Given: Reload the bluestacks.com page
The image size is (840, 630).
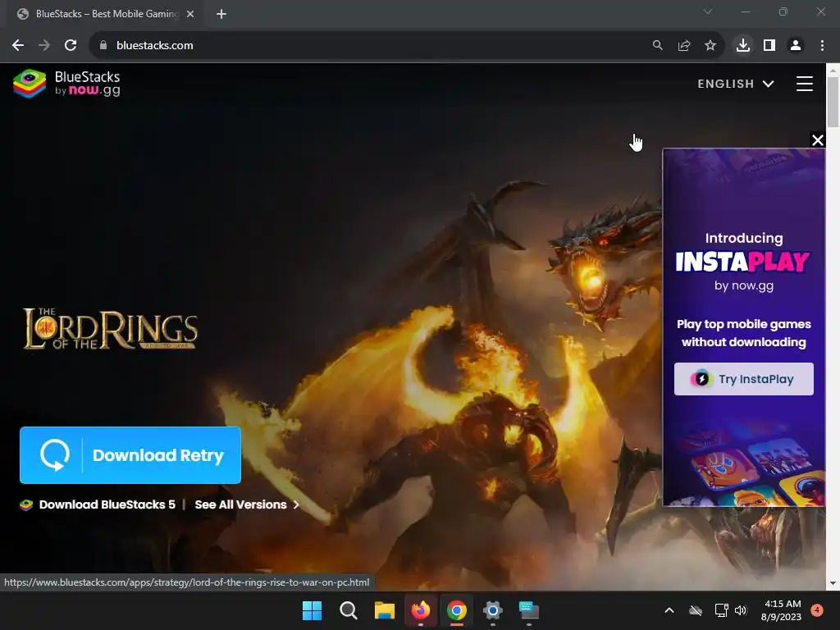Looking at the screenshot, I should pyautogui.click(x=71, y=46).
